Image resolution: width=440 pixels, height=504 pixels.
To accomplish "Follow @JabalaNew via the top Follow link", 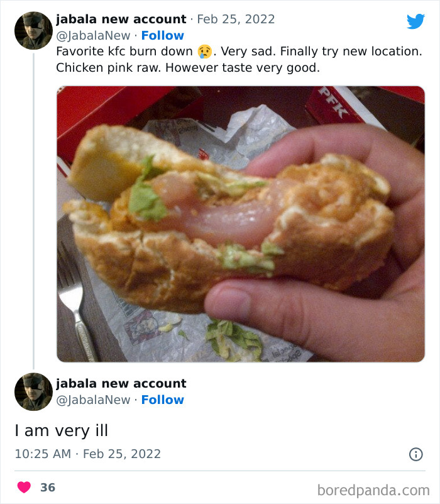I will tap(163, 36).
